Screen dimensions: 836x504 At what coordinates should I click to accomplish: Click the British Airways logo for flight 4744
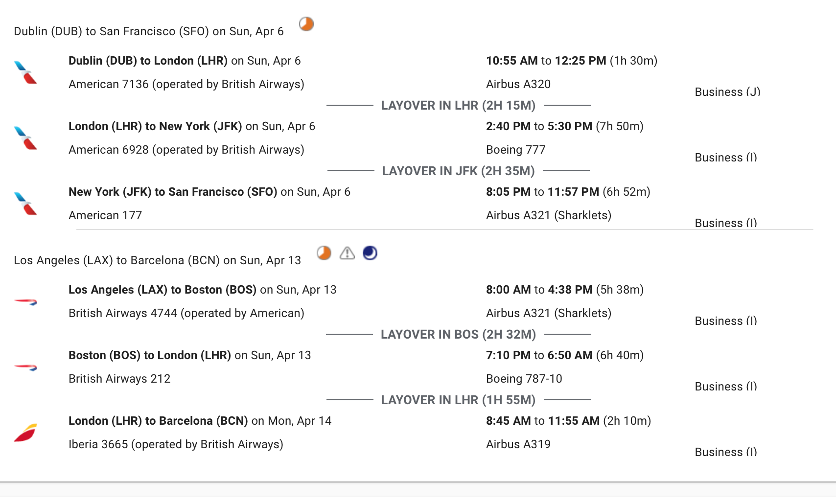coord(26,302)
